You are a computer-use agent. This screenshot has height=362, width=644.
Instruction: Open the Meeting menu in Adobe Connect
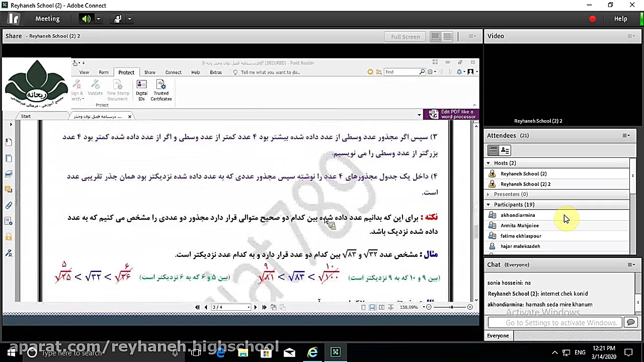pyautogui.click(x=47, y=19)
